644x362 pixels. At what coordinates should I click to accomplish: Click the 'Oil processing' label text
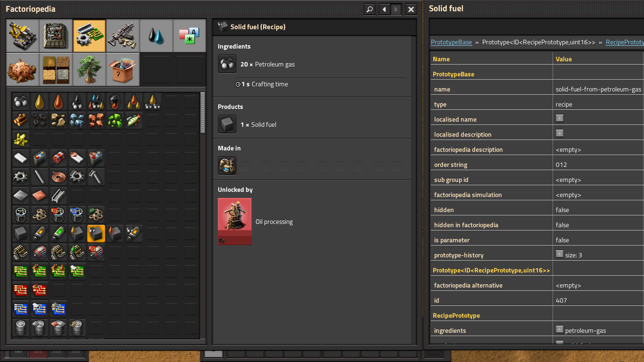(x=274, y=222)
